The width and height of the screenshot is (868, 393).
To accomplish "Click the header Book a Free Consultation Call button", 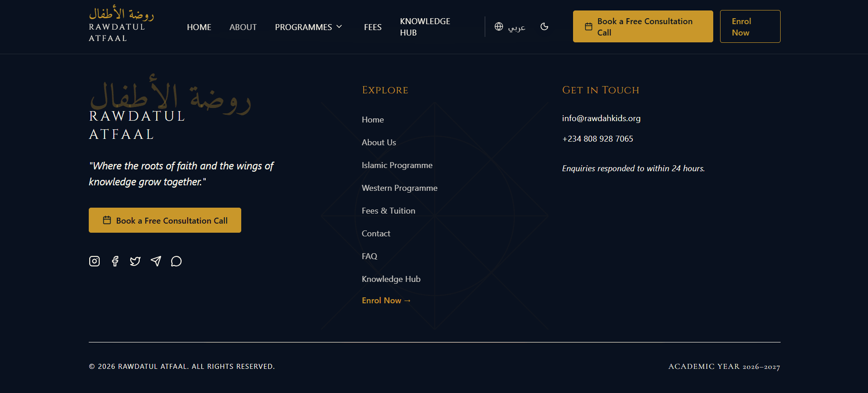I will 643,26.
